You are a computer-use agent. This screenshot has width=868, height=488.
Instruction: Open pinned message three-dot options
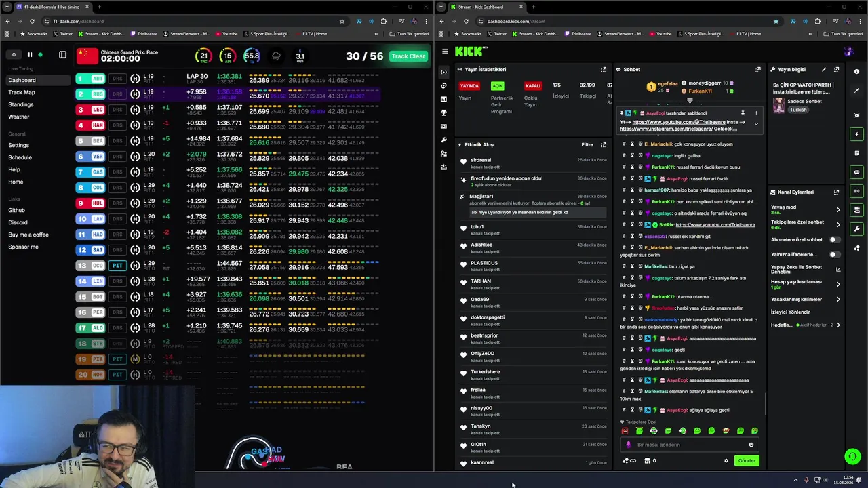click(x=756, y=113)
